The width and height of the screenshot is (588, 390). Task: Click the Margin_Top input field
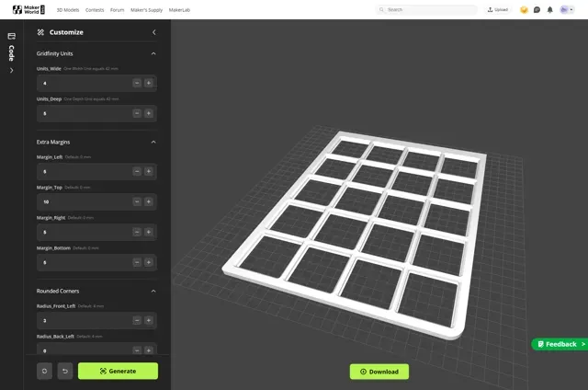(96, 202)
